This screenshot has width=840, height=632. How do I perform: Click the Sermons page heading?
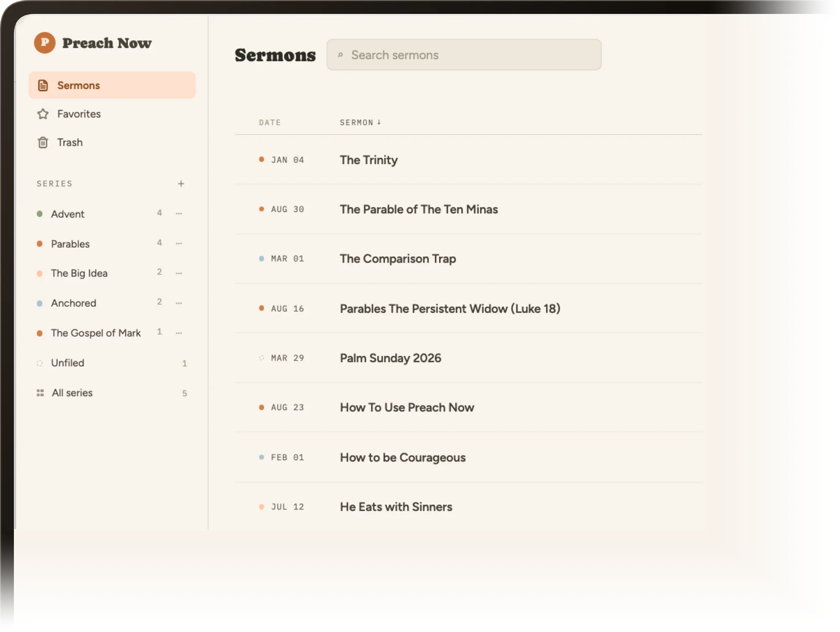[x=275, y=55]
